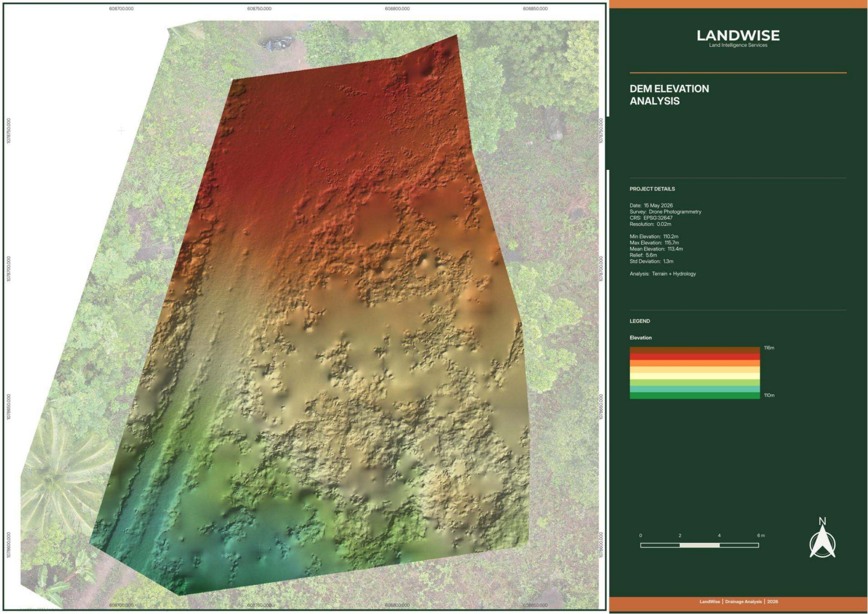Viewport: 868px width, 614px height.
Task: Click the DEM ELEVATION ANALYSIS heading
Action: [669, 95]
